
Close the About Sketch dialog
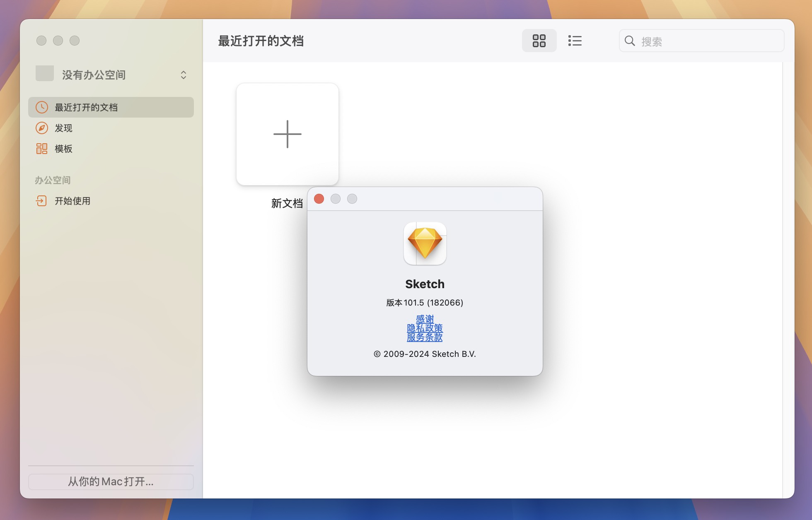pyautogui.click(x=319, y=199)
